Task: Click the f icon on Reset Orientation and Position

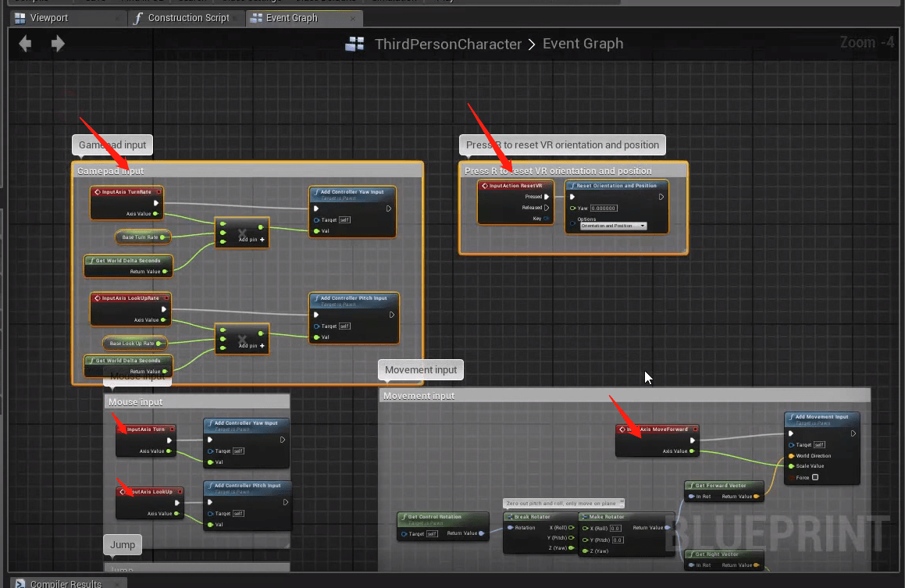Action: click(572, 185)
